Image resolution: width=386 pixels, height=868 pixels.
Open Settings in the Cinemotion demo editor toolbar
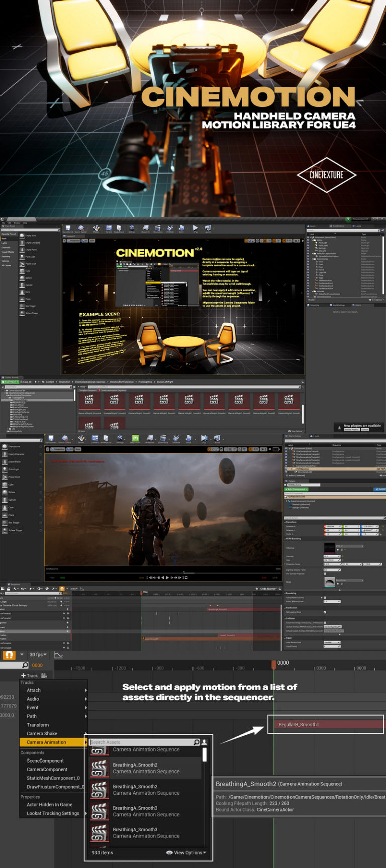tap(131, 229)
